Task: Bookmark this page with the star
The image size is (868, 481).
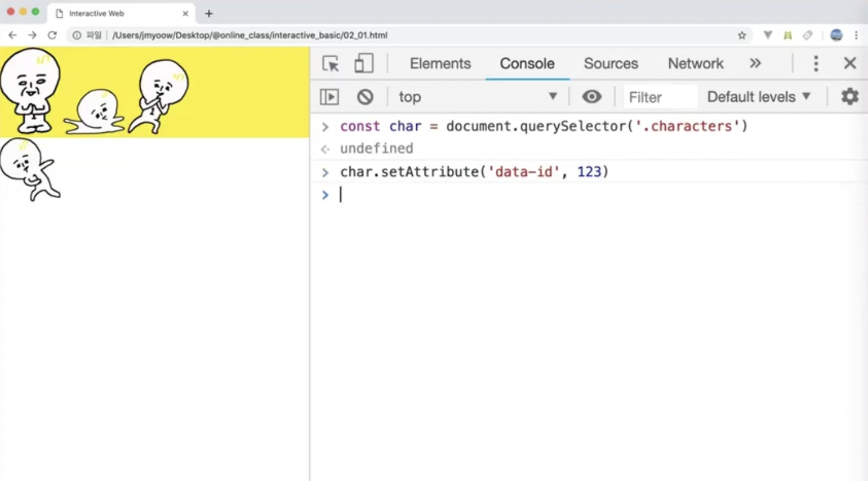Action: (742, 35)
